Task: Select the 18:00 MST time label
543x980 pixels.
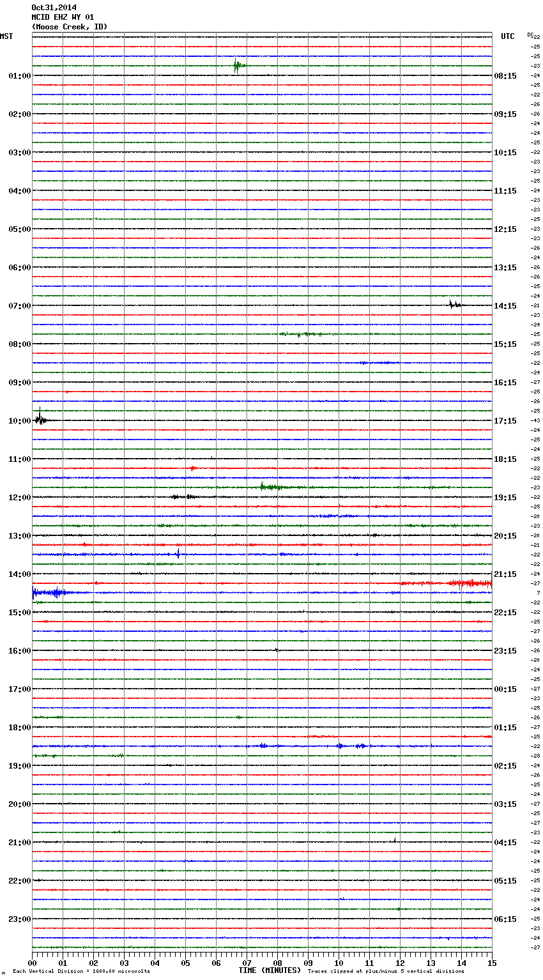Action: (x=20, y=728)
